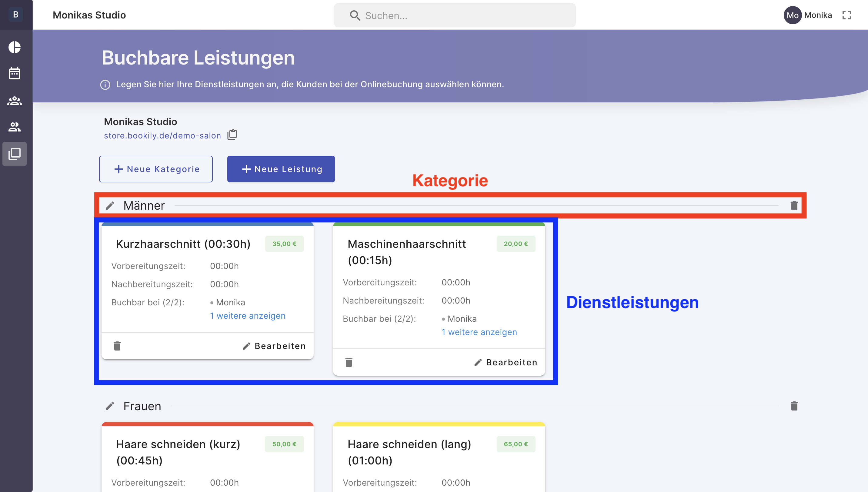The width and height of the screenshot is (868, 492).
Task: Copy the salon URL using the clipboard icon
Action: [x=232, y=135]
